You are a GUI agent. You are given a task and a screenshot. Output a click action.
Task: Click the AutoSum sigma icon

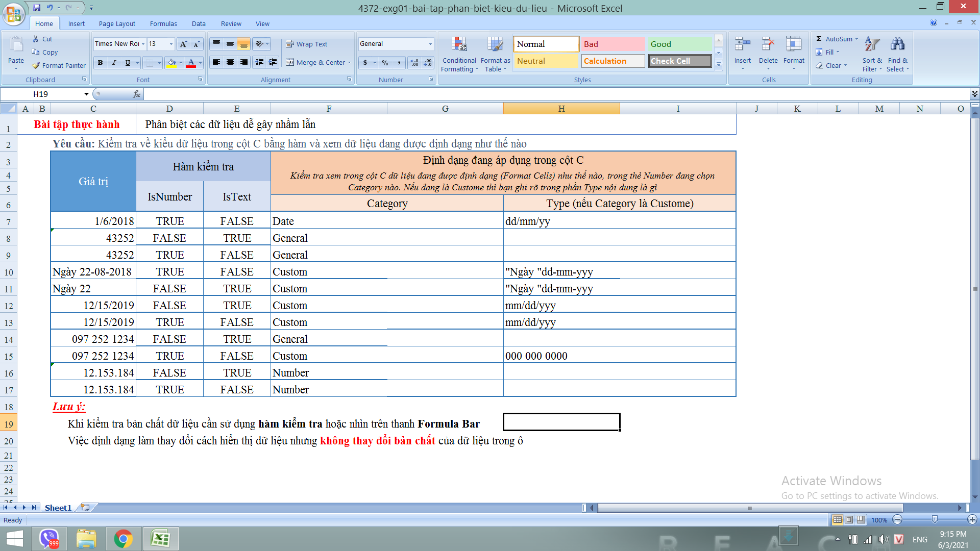(x=819, y=39)
